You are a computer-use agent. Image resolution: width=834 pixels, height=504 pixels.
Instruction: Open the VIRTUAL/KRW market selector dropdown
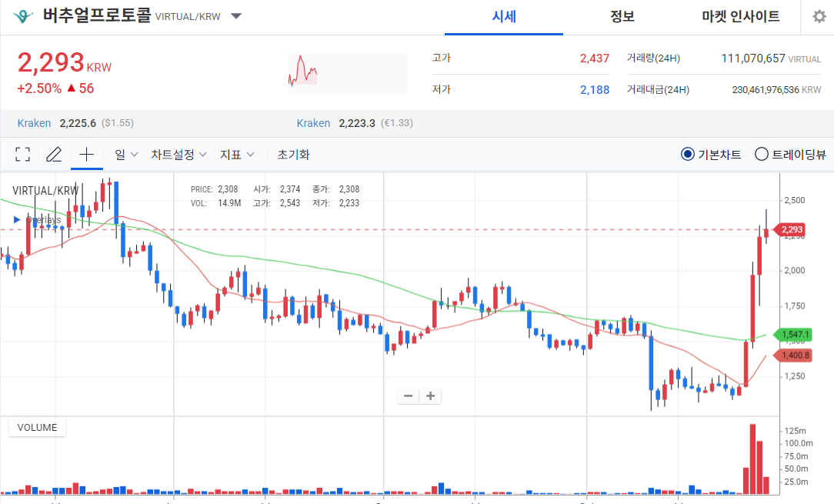[x=236, y=17]
